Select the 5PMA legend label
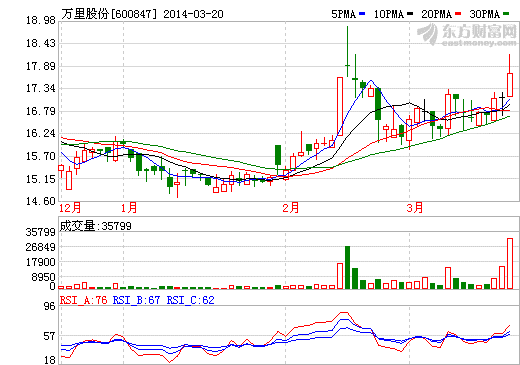Screen dimensions: 520x365 point(344,14)
